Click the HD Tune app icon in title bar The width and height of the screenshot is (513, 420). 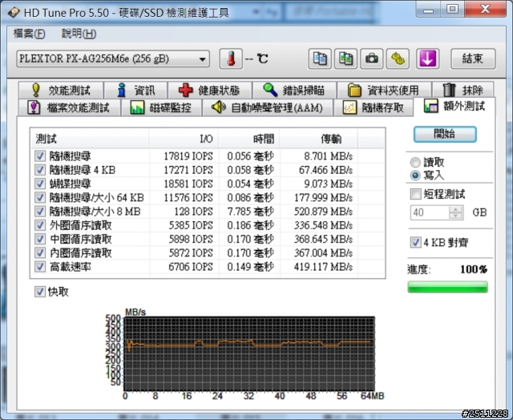[14, 13]
